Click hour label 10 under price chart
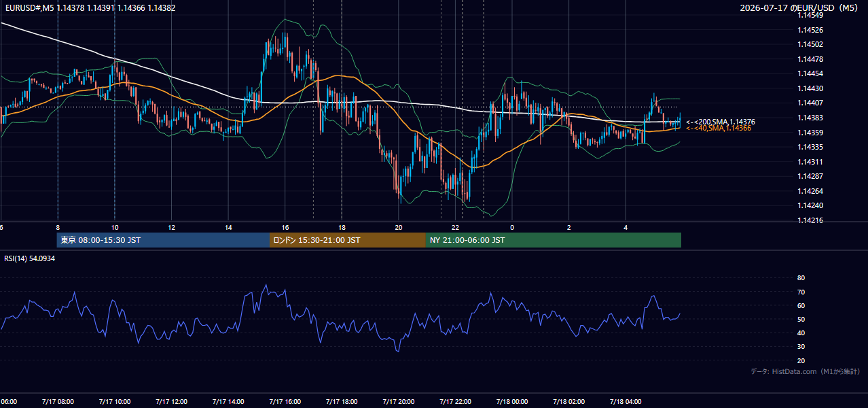Image resolution: width=868 pixels, height=408 pixels. [115, 227]
